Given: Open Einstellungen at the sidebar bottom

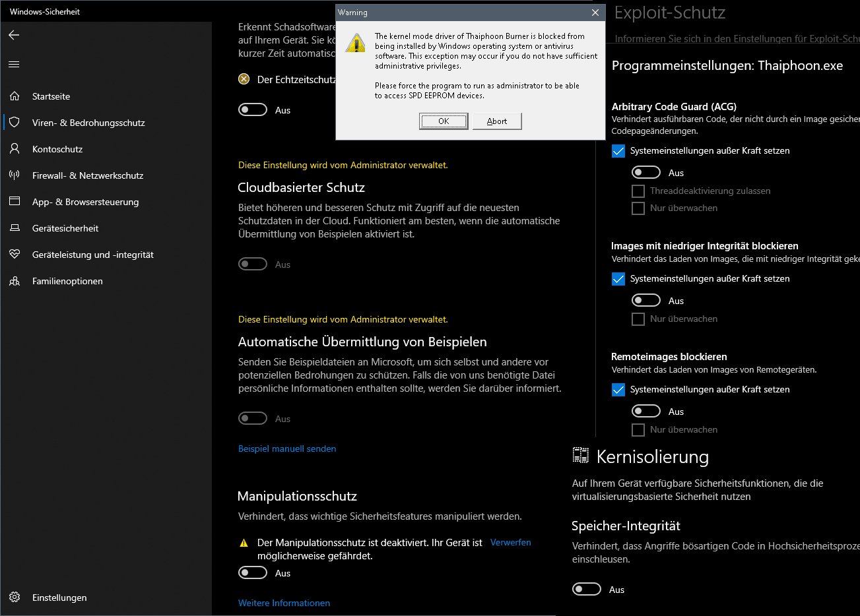Looking at the screenshot, I should tap(59, 598).
